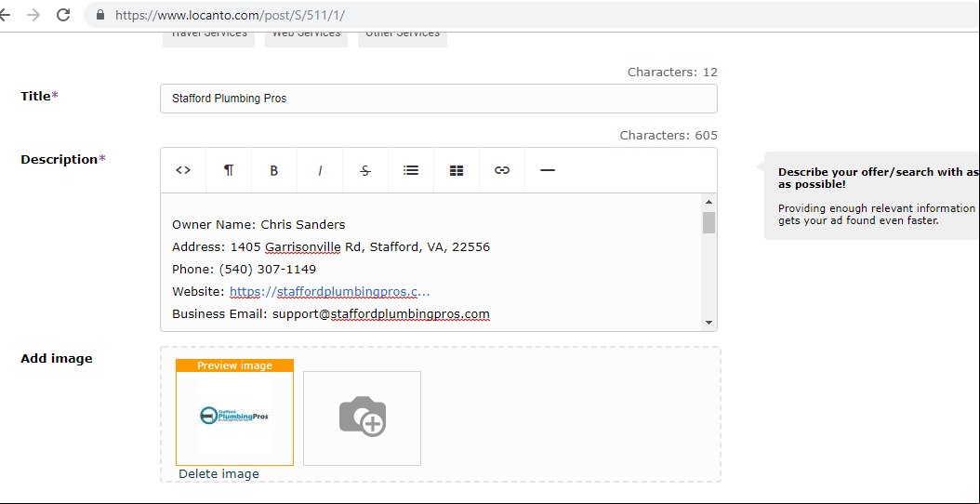This screenshot has width=980, height=504.
Task: Click the locanto.com address bar
Action: pyautogui.click(x=531, y=15)
